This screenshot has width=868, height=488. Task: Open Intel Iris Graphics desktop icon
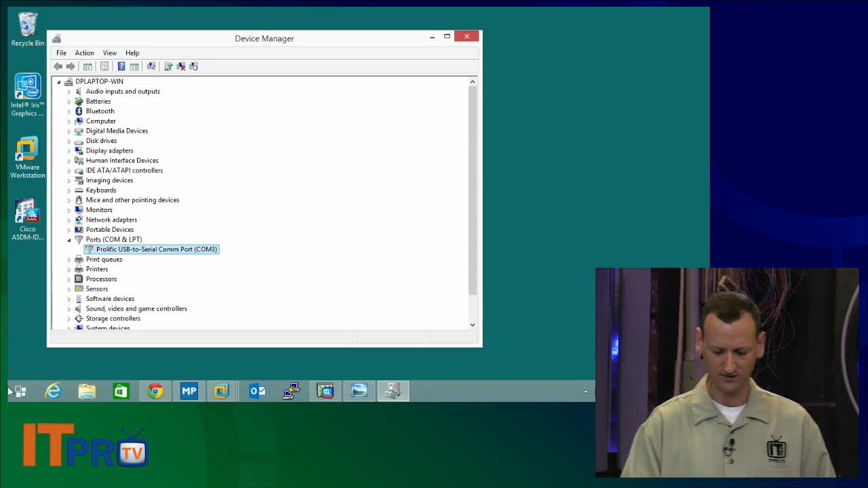coord(28,95)
